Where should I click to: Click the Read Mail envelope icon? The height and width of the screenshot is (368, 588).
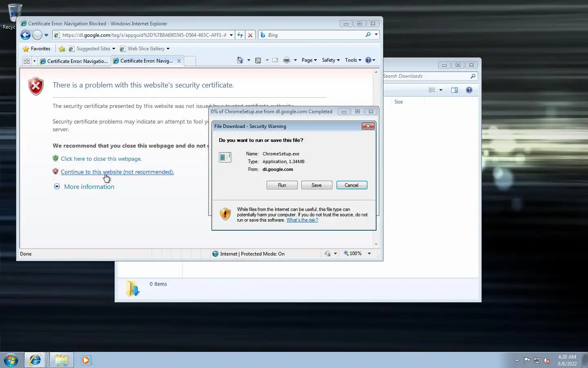[275, 60]
